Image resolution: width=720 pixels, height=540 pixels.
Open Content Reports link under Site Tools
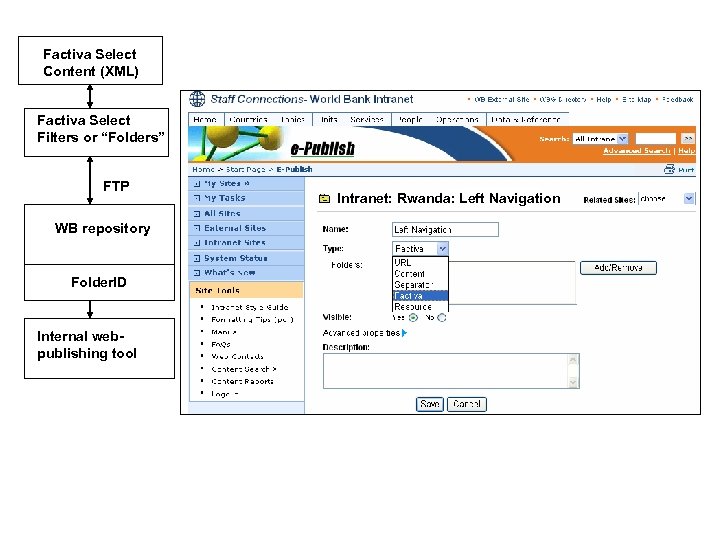[242, 381]
